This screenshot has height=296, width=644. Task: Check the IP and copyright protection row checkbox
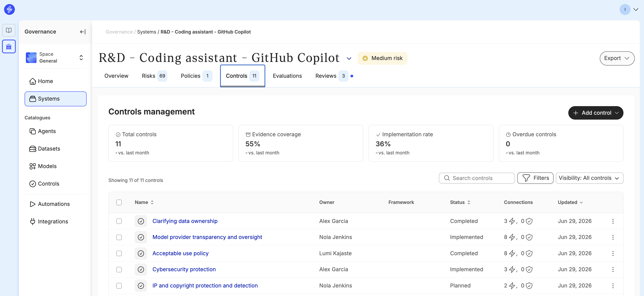[119, 286]
